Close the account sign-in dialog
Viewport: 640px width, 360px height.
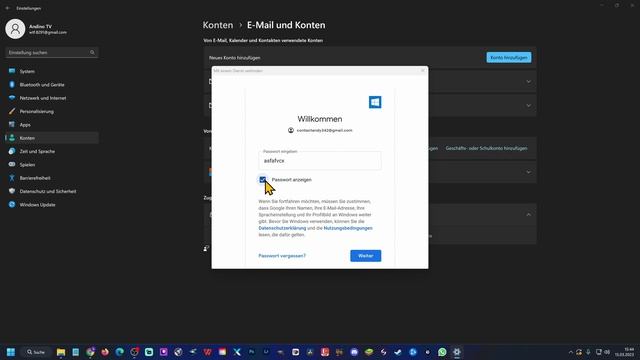422,71
